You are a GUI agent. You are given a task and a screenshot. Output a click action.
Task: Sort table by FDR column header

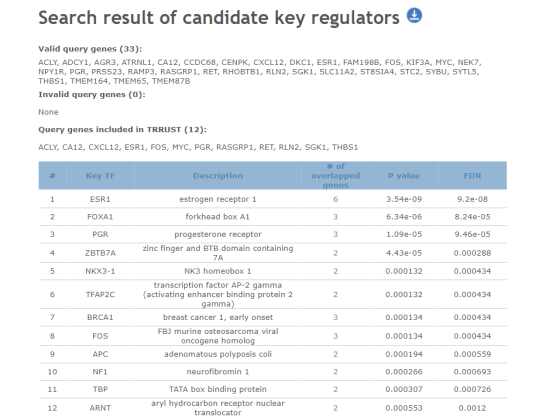pos(472,176)
